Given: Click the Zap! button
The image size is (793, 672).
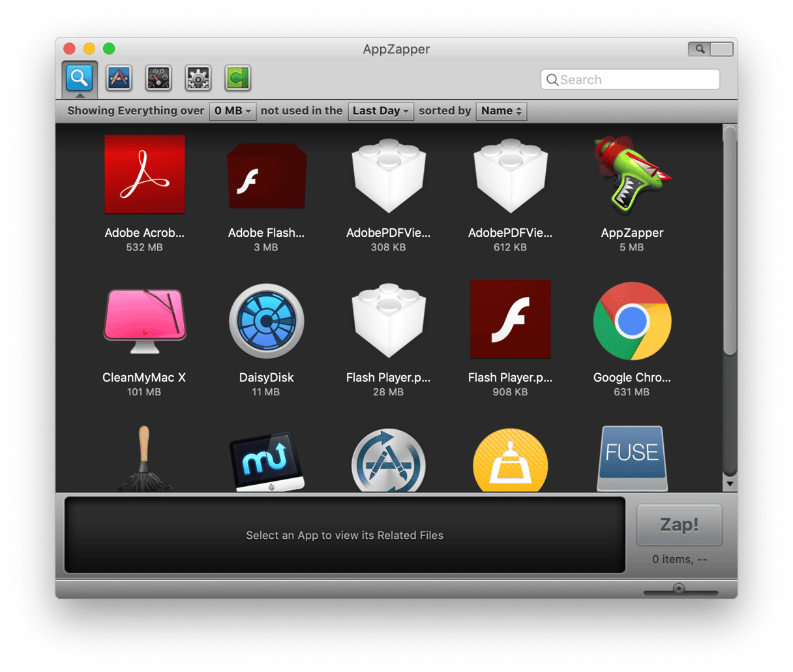Looking at the screenshot, I should point(679,525).
